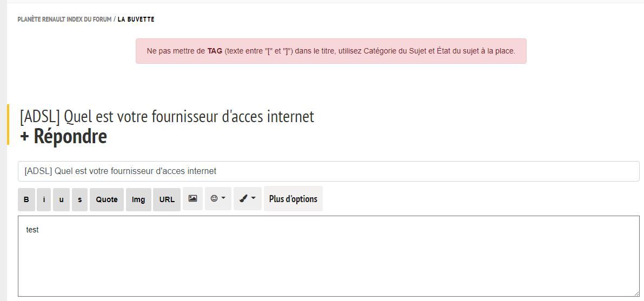
Task: Go to Planète Renault Index du Forum
Action: [x=64, y=19]
